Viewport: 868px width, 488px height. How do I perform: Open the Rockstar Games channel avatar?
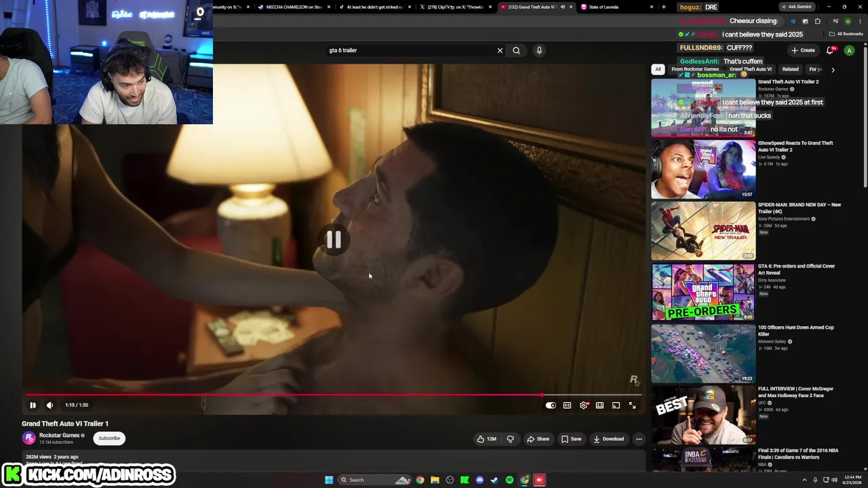[28, 438]
